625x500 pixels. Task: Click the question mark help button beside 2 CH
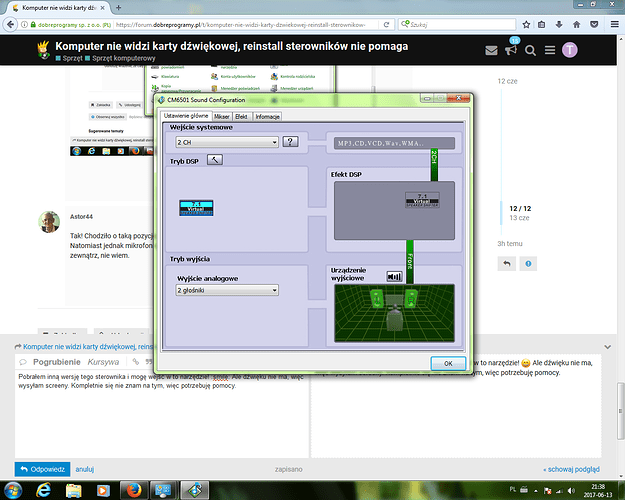coord(290,142)
